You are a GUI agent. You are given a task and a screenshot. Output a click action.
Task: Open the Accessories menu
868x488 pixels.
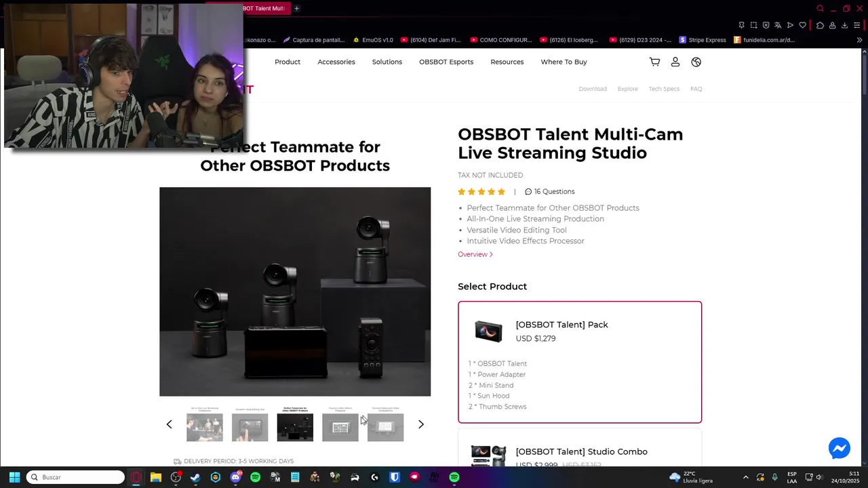click(336, 62)
